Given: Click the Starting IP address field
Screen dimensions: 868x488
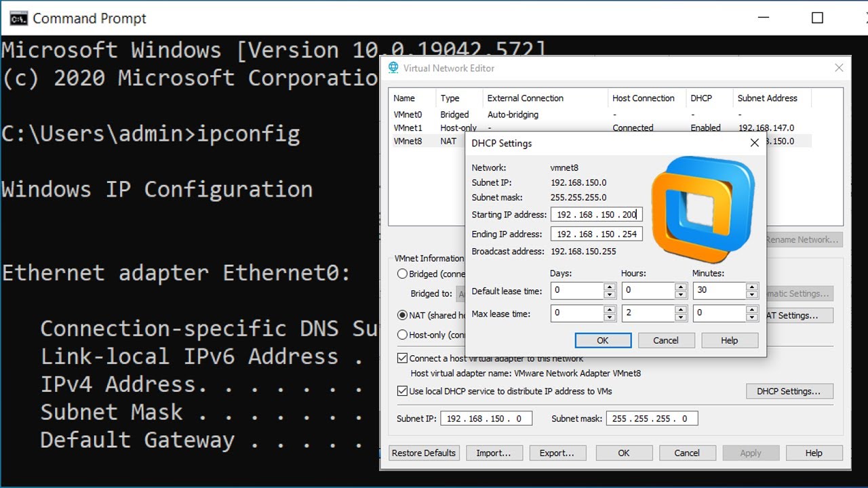Looking at the screenshot, I should [596, 215].
